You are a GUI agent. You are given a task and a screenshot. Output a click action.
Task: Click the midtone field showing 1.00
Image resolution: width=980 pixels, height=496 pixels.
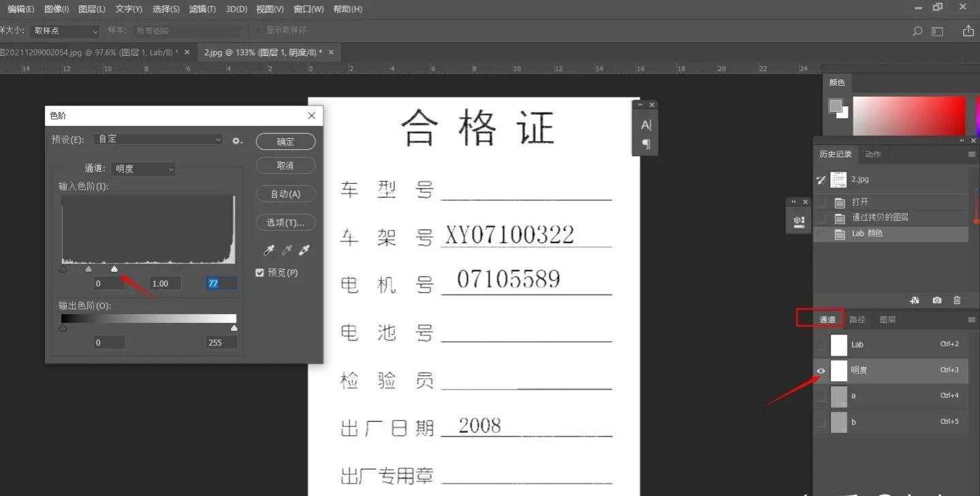[165, 283]
